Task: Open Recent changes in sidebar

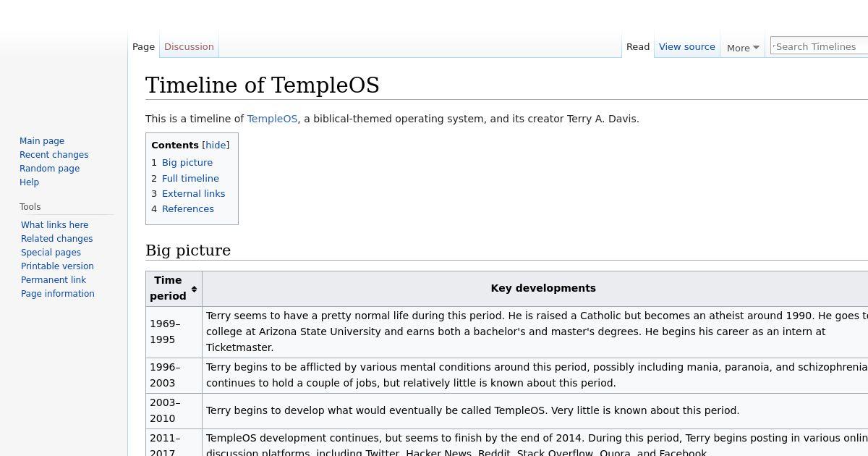Action: (54, 155)
